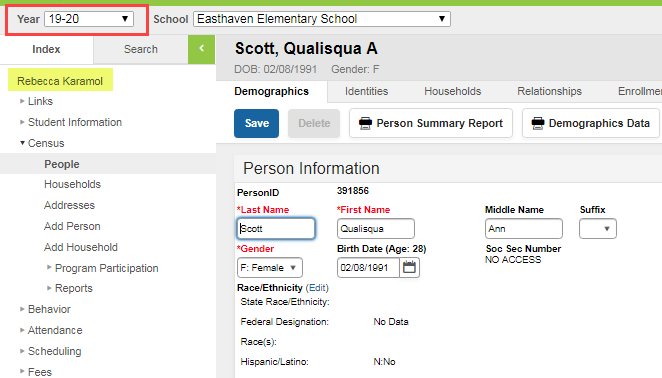Open the School selection dropdown

pyautogui.click(x=322, y=19)
